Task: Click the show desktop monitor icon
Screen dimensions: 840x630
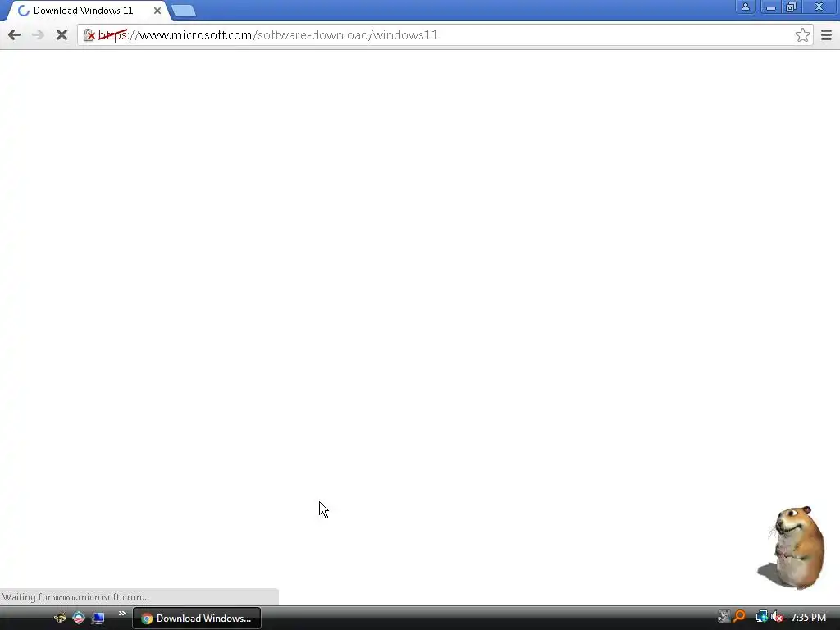Action: [x=98, y=619]
